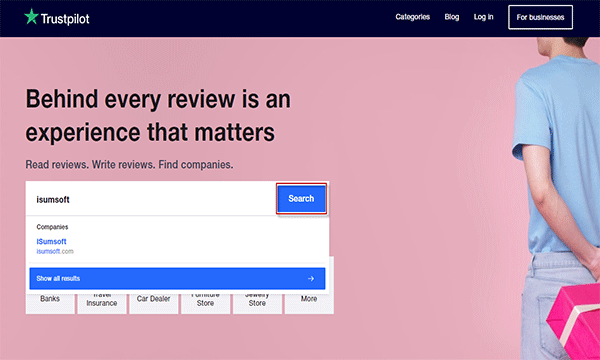The width and height of the screenshot is (600, 360).
Task: Click the arrow icon in Show all results
Action: (x=311, y=279)
